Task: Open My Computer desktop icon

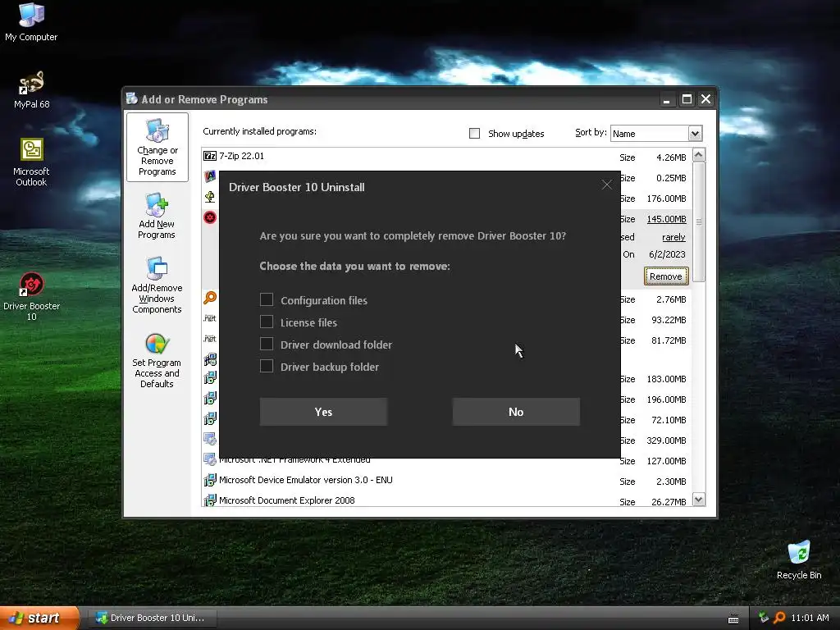Action: coord(31,22)
